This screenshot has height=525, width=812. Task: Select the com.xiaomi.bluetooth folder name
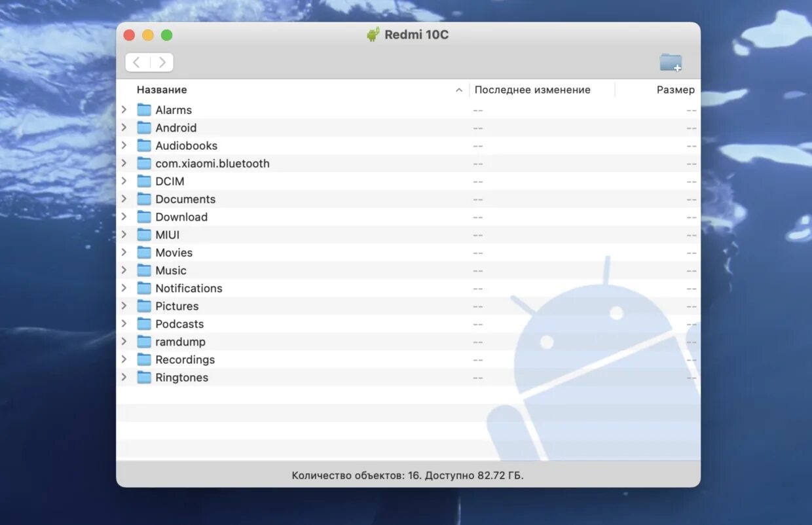pos(213,163)
